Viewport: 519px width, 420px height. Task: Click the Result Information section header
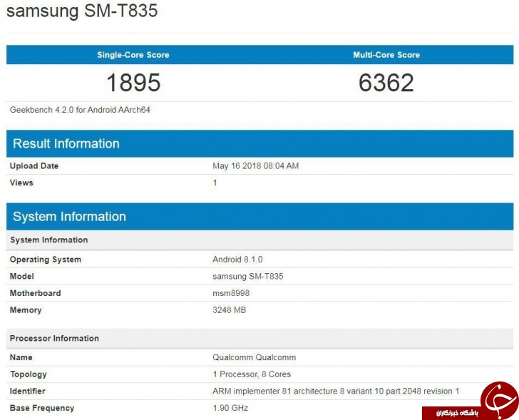[259, 143]
